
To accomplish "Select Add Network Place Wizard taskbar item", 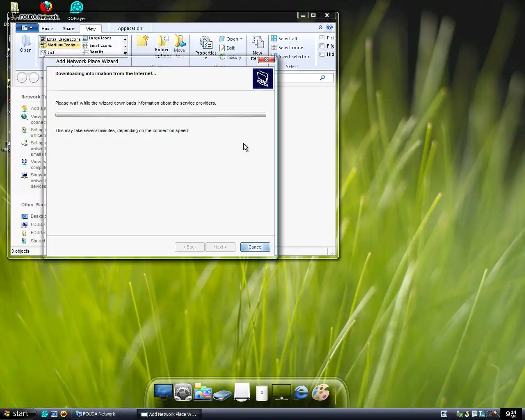I will (170, 414).
